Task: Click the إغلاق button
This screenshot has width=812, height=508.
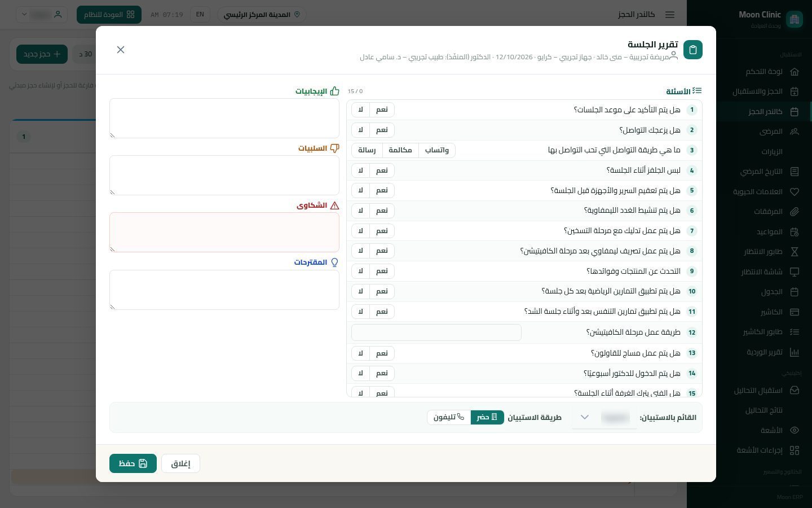Action: pyautogui.click(x=180, y=463)
